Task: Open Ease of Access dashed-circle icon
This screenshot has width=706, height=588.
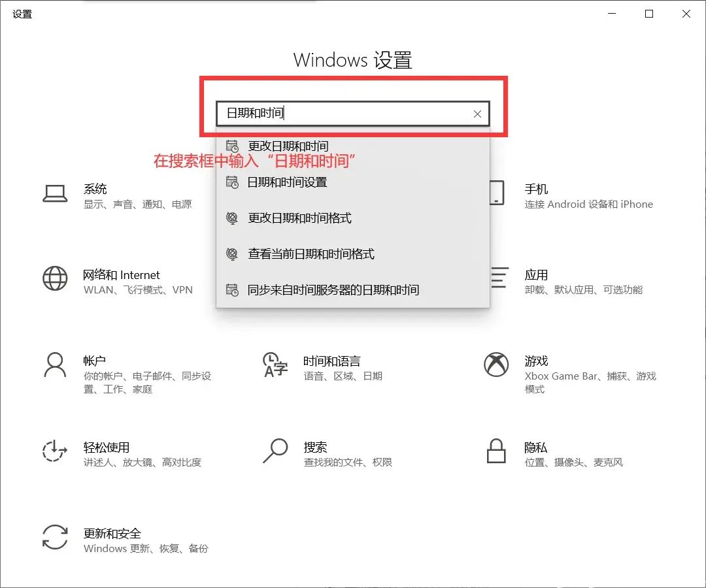Action: 55,450
